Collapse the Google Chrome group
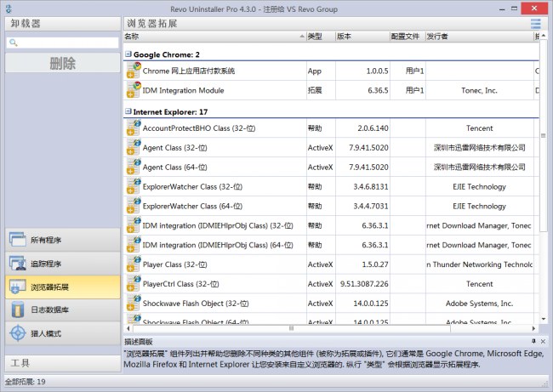The height and width of the screenshot is (392, 553). coord(128,54)
